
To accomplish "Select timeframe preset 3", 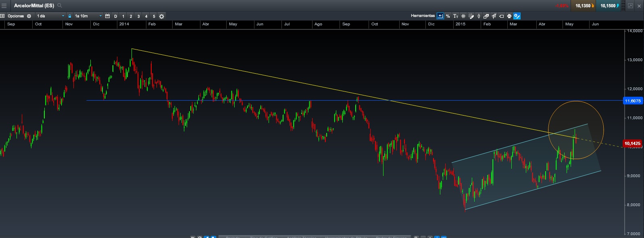I will pyautogui.click(x=138, y=17).
